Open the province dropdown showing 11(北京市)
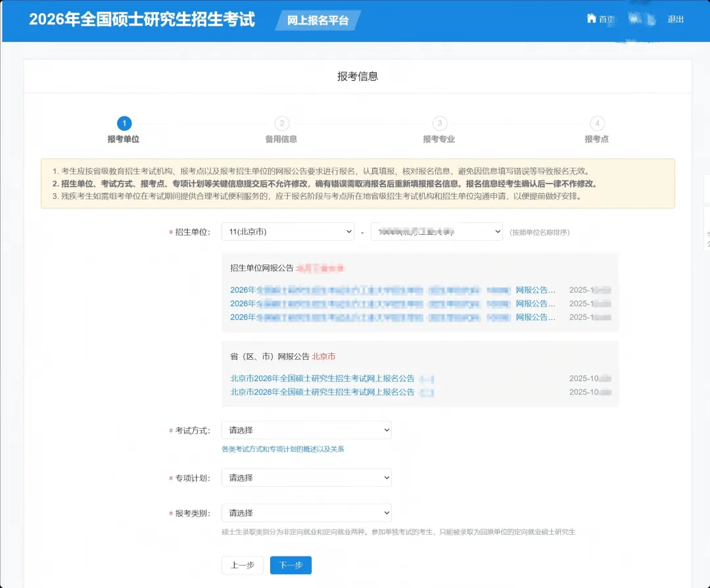The width and height of the screenshot is (710, 588). (x=287, y=232)
